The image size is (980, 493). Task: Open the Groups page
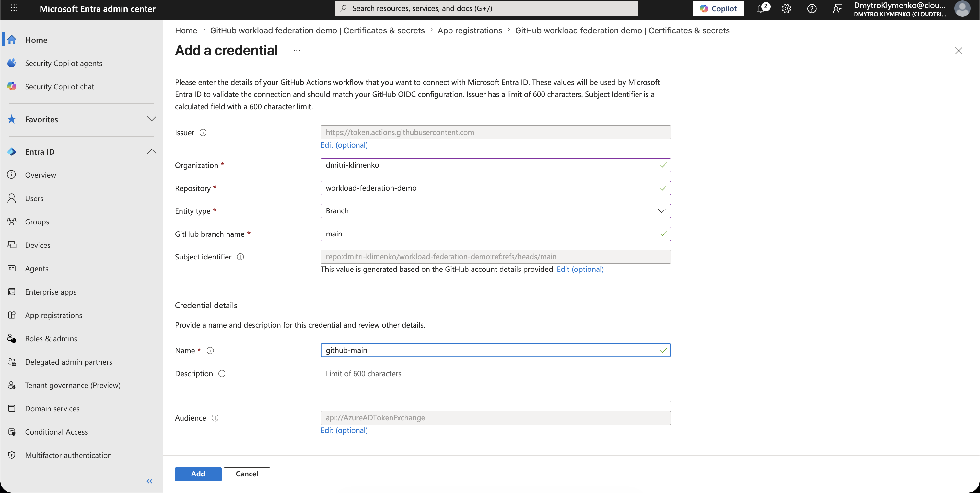(x=37, y=222)
